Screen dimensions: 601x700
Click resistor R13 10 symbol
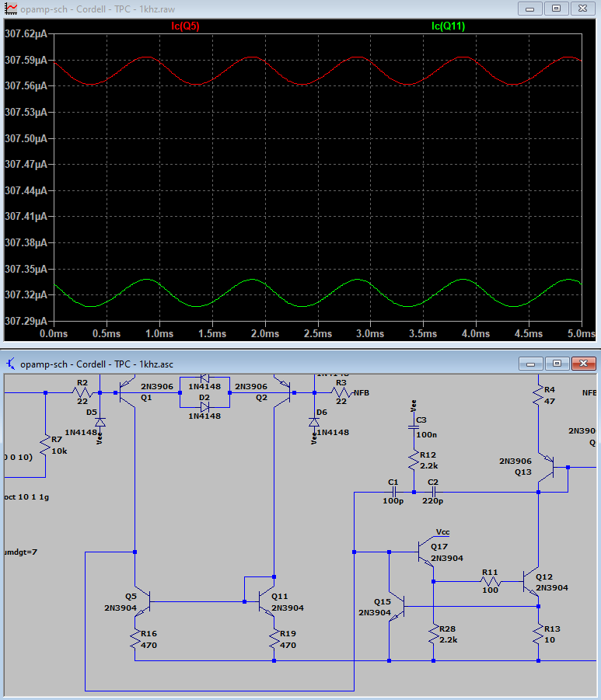539,635
